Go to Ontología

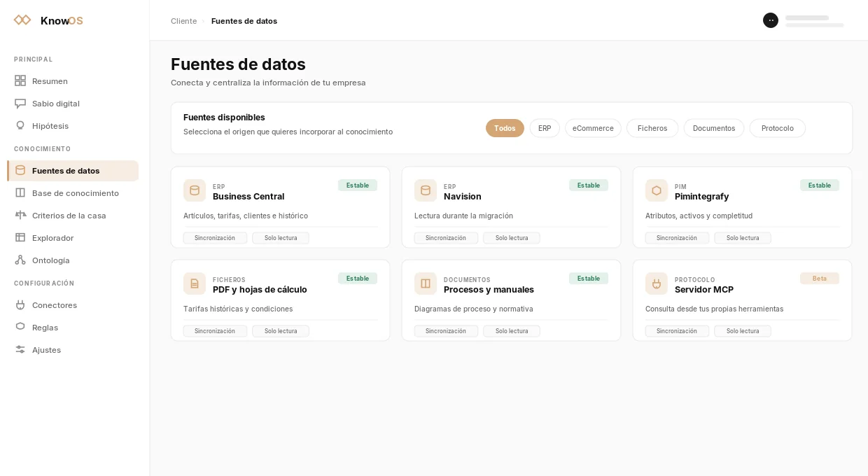coord(73,260)
